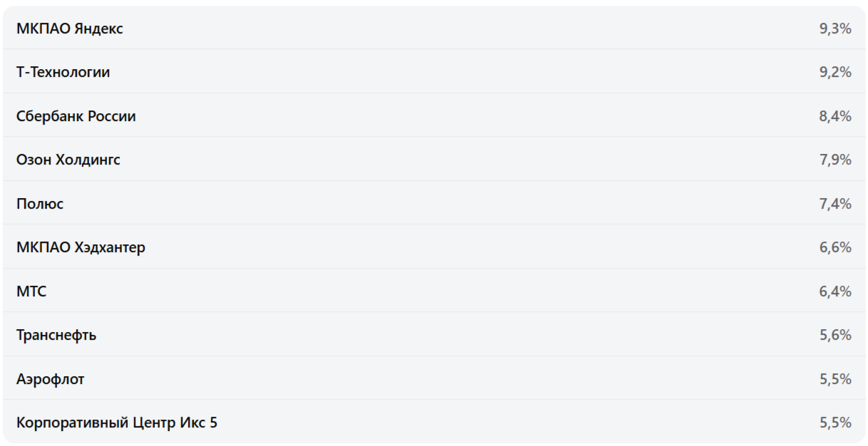Select the Полюс holding name
This screenshot has width=868, height=446.
click(40, 204)
